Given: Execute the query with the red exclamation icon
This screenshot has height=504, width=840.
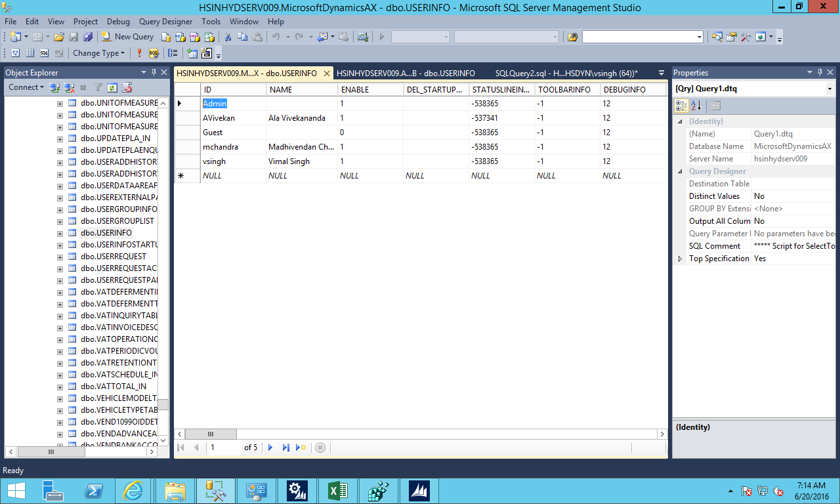Looking at the screenshot, I should click(139, 53).
